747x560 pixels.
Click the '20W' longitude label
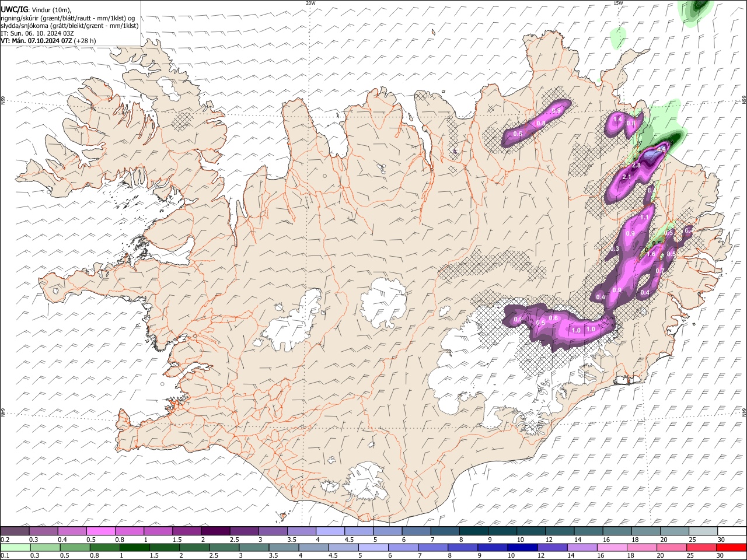coord(311,3)
